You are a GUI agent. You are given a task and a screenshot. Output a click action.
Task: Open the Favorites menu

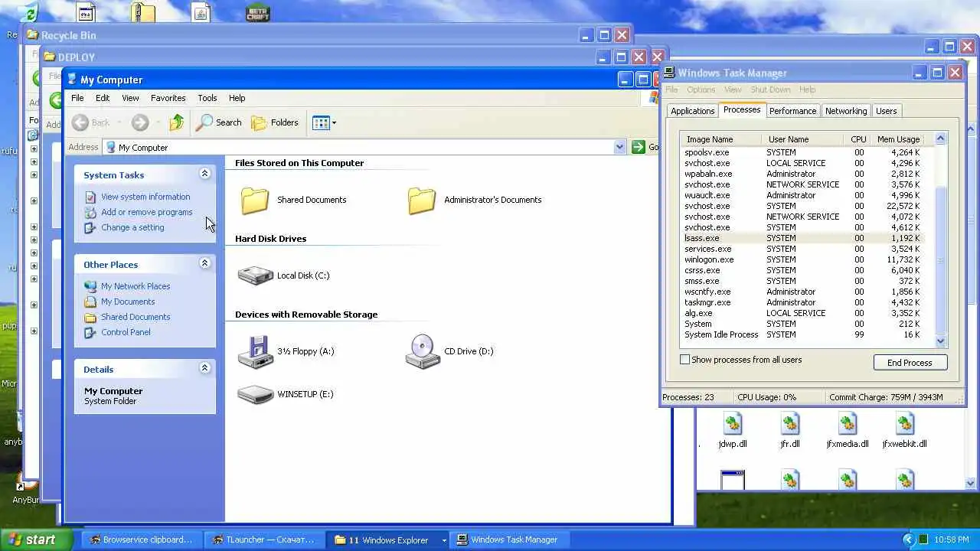pyautogui.click(x=168, y=98)
